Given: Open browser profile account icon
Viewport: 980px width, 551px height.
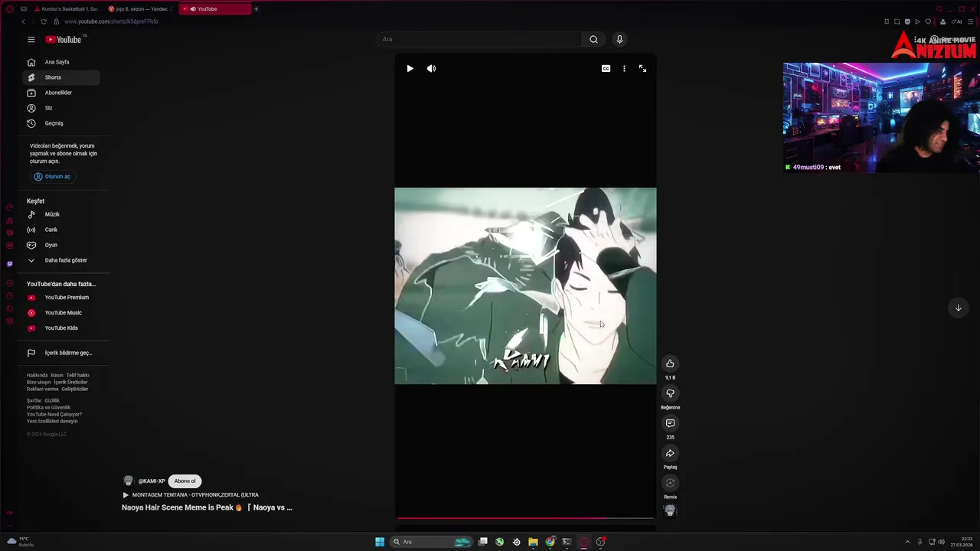Looking at the screenshot, I should (x=942, y=21).
